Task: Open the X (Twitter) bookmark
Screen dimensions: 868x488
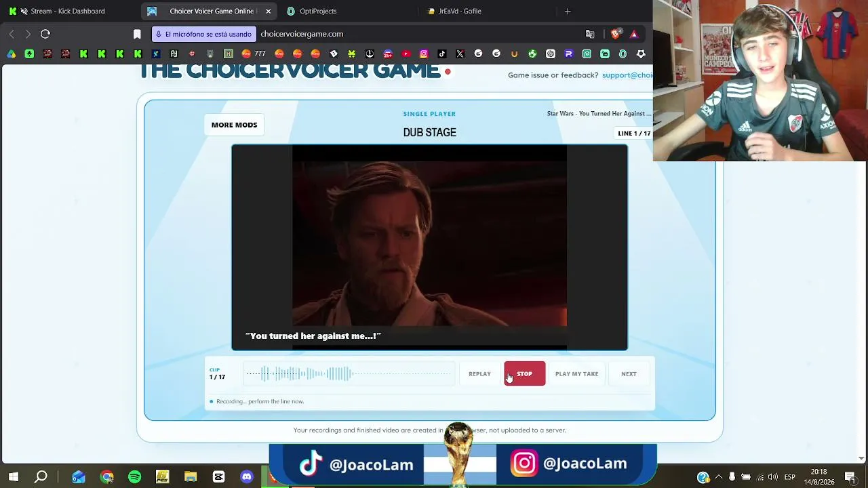Action: coord(460,54)
